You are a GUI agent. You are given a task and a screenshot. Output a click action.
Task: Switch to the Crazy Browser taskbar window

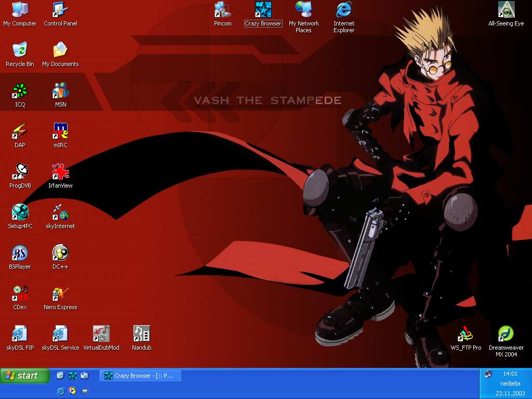point(141,376)
